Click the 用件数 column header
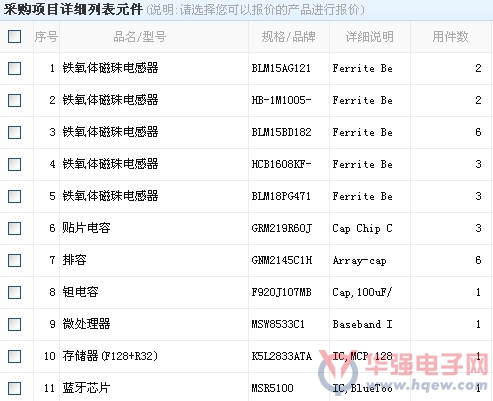 450,37
